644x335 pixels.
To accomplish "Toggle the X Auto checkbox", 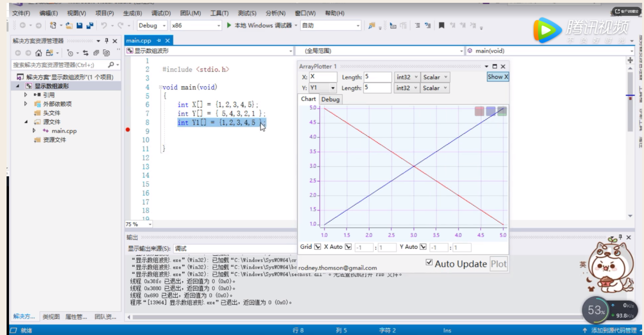I will (x=348, y=246).
